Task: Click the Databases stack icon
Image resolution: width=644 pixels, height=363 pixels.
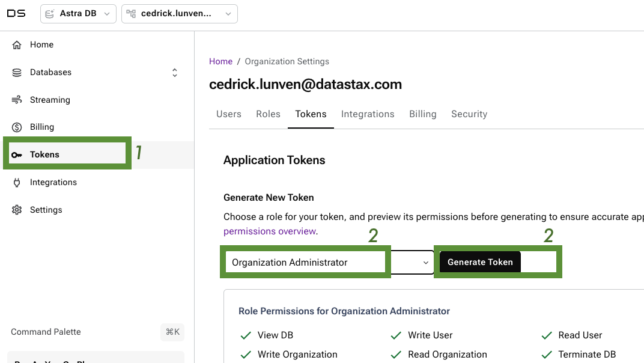Action: pos(17,72)
